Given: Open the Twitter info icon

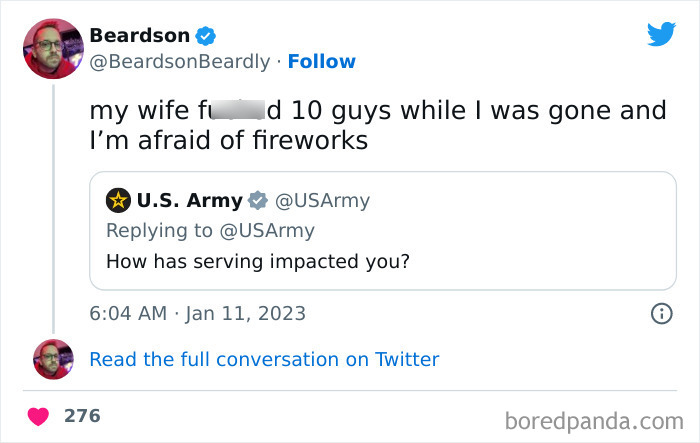Looking at the screenshot, I should coord(661,313).
